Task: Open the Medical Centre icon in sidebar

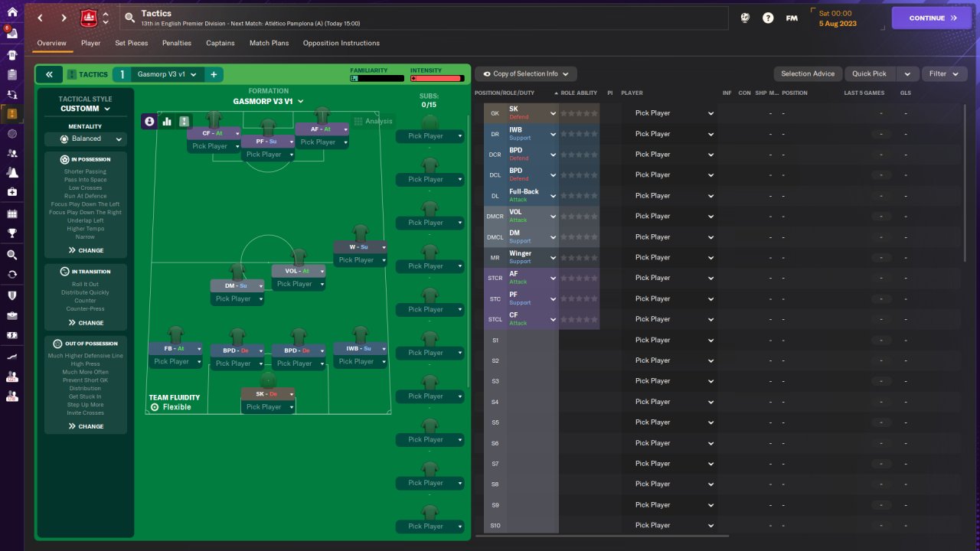Action: [x=11, y=191]
